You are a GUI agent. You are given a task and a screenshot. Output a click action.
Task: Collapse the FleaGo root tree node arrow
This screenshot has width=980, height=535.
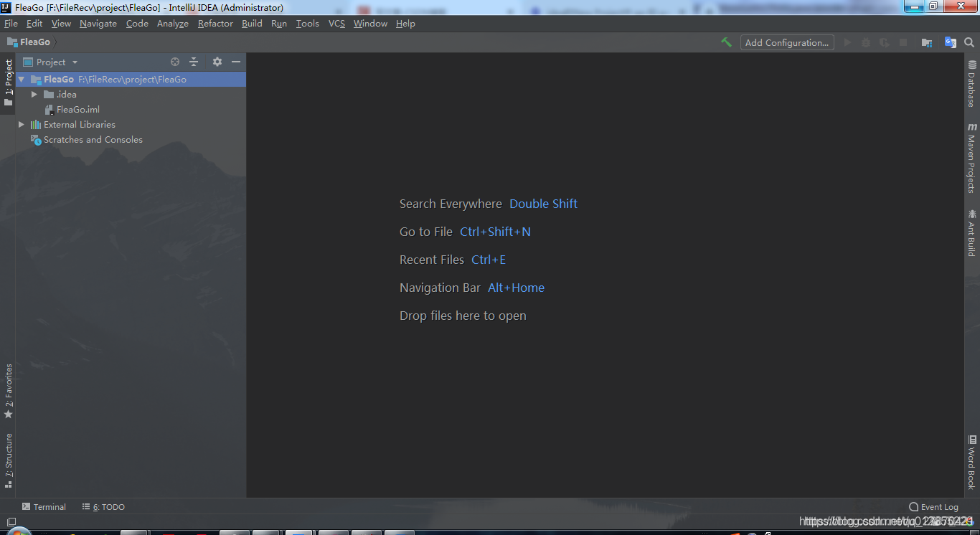tap(22, 80)
